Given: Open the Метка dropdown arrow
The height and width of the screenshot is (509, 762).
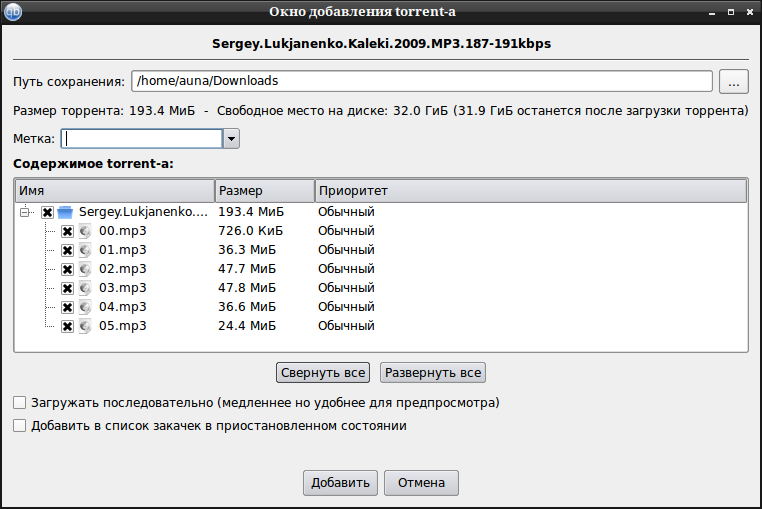Looking at the screenshot, I should [231, 139].
